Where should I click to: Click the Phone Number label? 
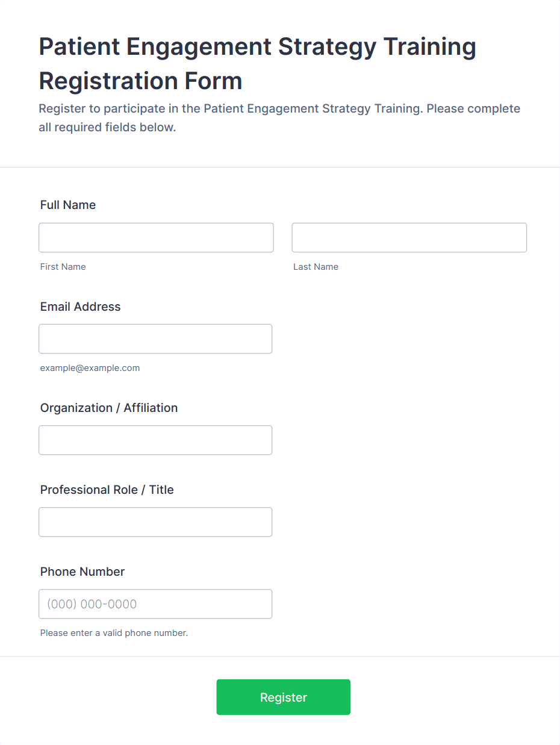coord(82,572)
